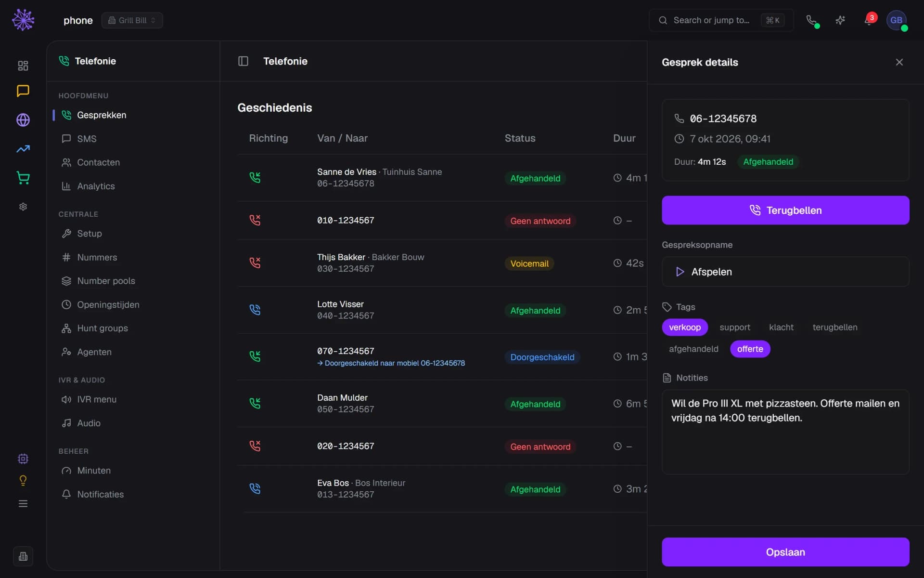Open the Sanne de Vries call row
The image size is (924, 578).
442,178
